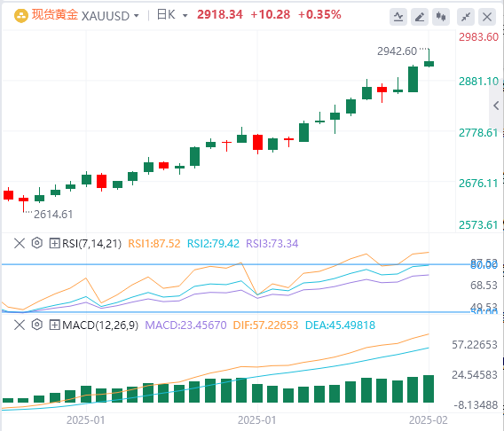Switch chart type with candlestick icon
Screen dimensions: 504x431
(441, 17)
